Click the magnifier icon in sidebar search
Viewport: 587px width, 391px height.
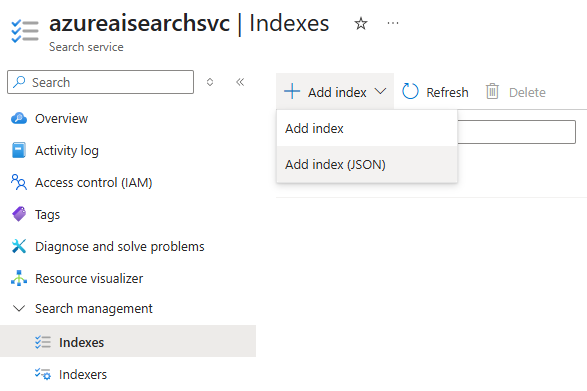point(19,82)
